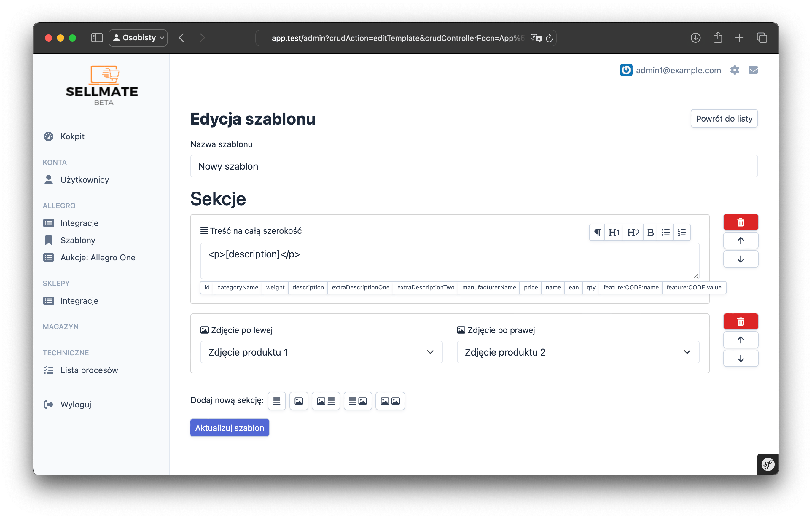Screen dimensions: 812x519
Task: Insert extraDescriptionTwo placeholder tag
Action: coord(426,288)
